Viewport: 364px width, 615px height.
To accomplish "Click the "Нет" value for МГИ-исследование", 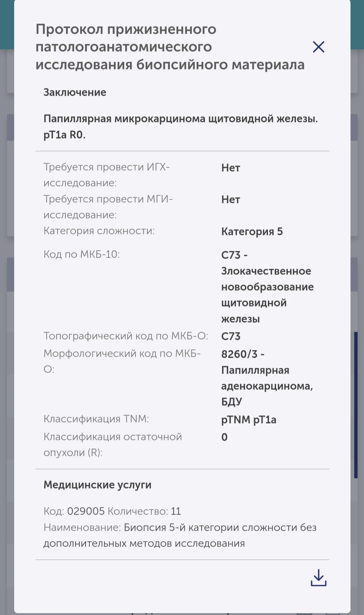I will pos(231,200).
